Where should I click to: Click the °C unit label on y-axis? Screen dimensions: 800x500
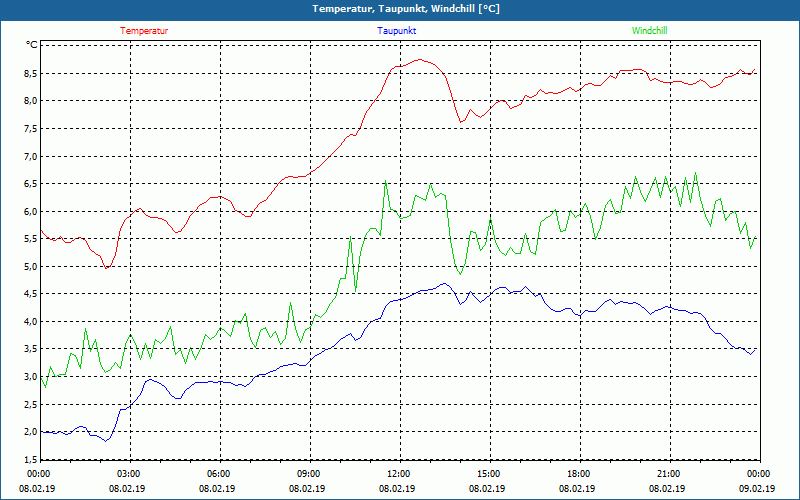pyautogui.click(x=32, y=45)
